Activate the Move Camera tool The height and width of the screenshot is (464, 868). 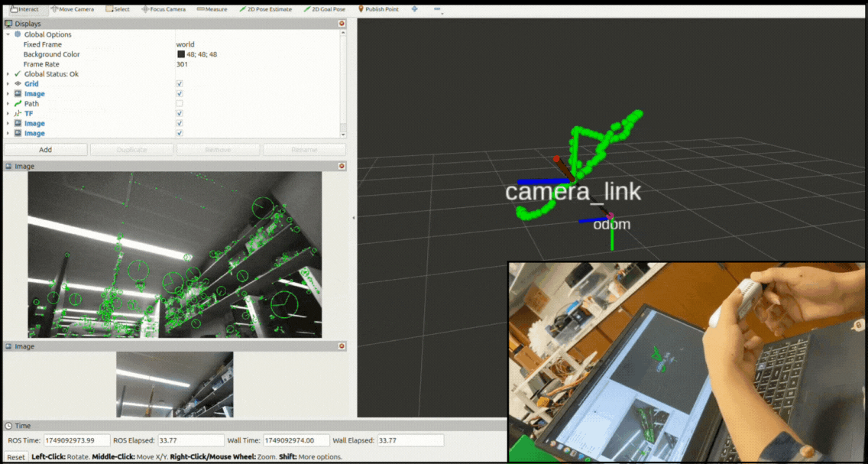[72, 9]
